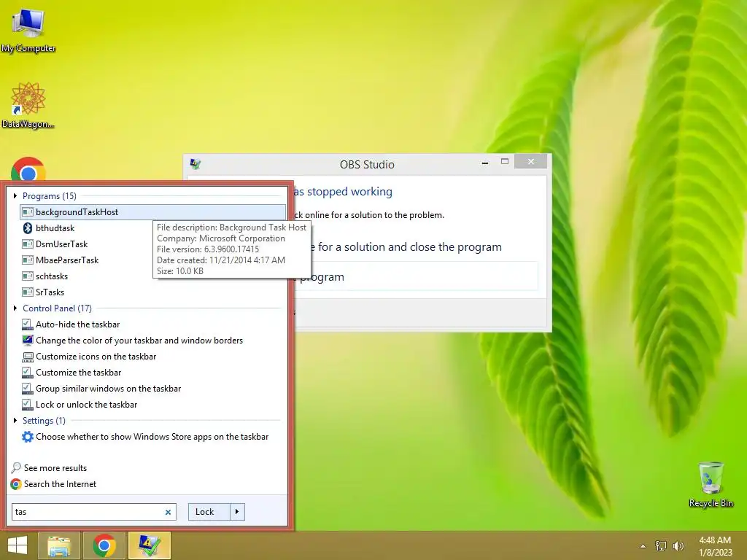Screen dimensions: 747x560
Task: Click the OBS Studio dialog title icon
Action: click(196, 164)
